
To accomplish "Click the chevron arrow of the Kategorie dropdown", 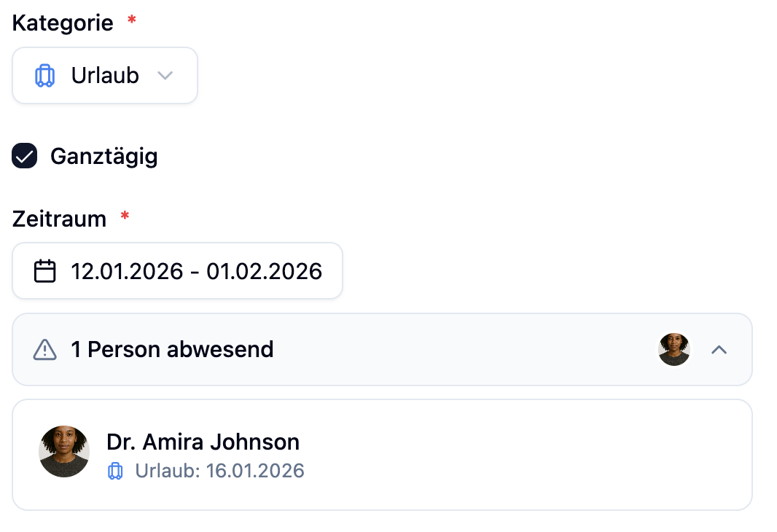I will coord(165,76).
